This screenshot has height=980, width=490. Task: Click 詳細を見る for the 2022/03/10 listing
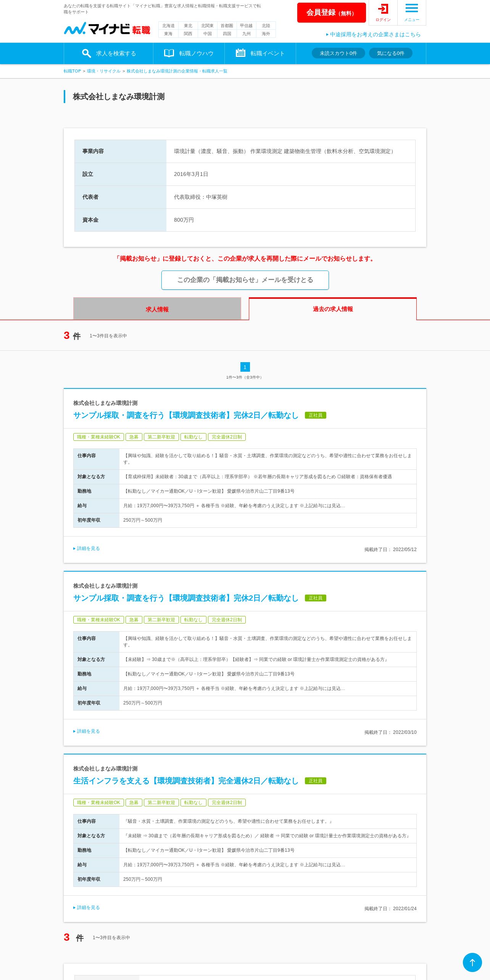[x=87, y=731]
